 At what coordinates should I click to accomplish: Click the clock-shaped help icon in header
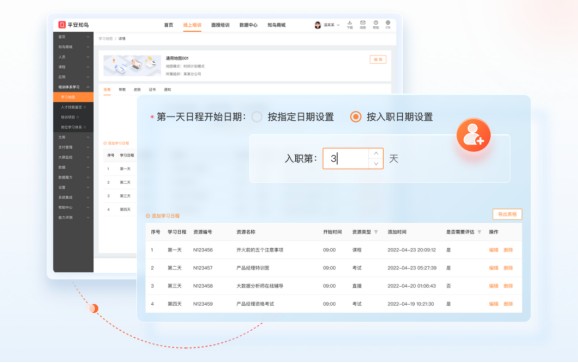click(376, 25)
